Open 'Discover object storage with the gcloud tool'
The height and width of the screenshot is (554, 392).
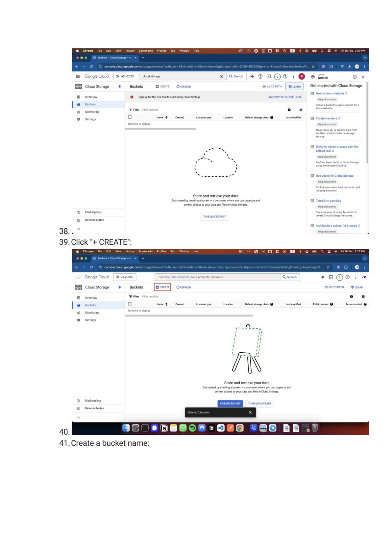tap(337, 149)
